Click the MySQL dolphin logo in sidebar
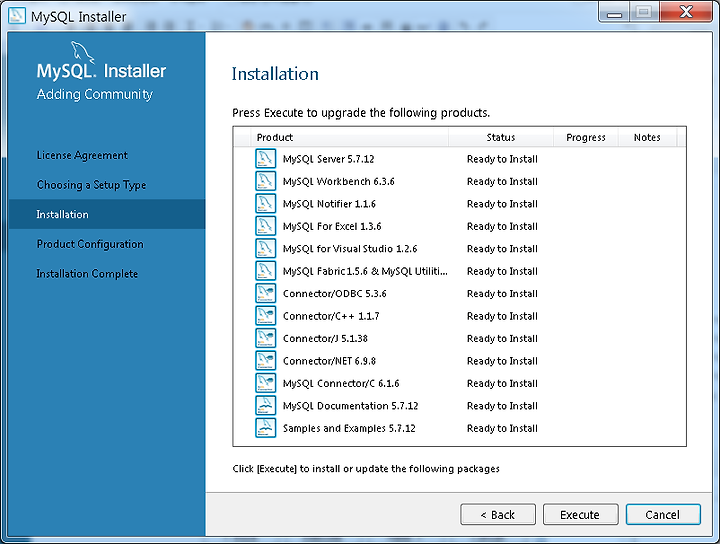This screenshot has width=720, height=544. tap(82, 52)
